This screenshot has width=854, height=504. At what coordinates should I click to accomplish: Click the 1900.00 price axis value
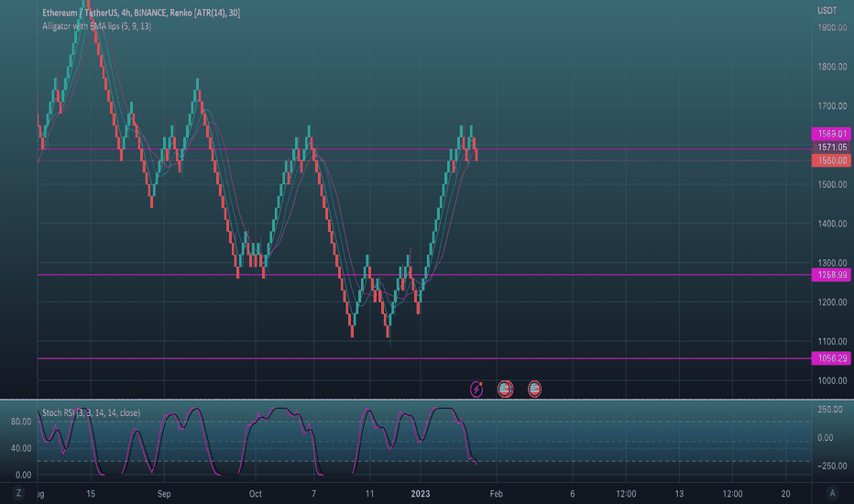(x=832, y=27)
